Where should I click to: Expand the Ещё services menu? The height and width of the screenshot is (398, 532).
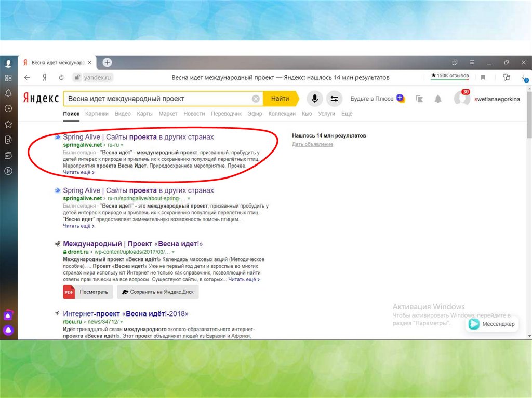(x=347, y=114)
